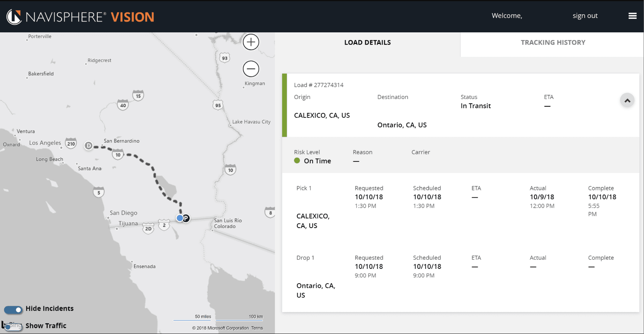
Task: Click Los Angeles label on map
Action: point(45,143)
